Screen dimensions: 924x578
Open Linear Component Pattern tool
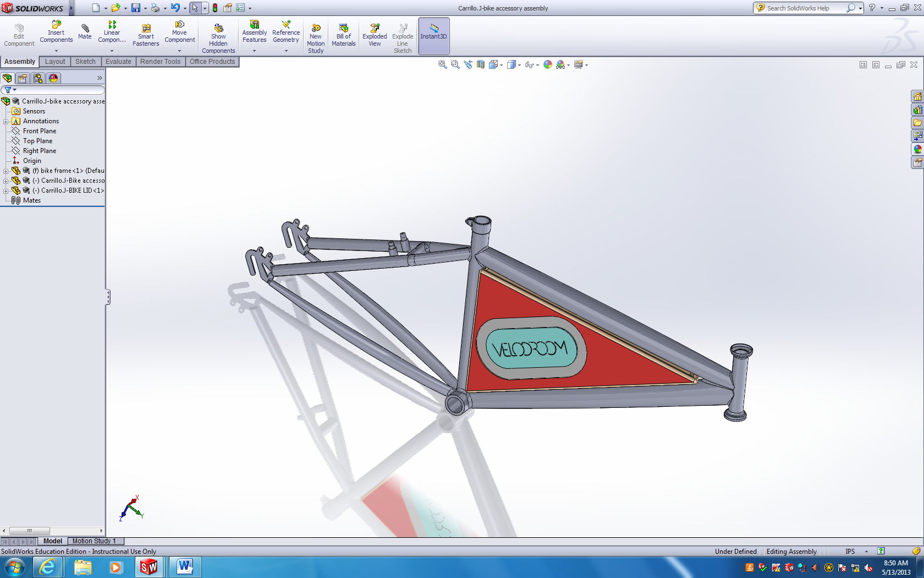tap(112, 32)
